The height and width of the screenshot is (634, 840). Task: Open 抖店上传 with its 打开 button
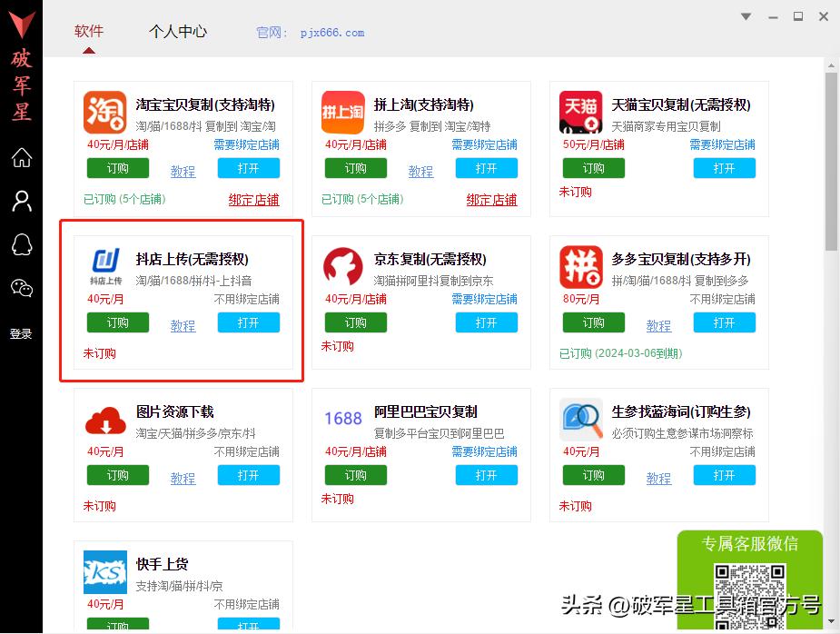[249, 322]
